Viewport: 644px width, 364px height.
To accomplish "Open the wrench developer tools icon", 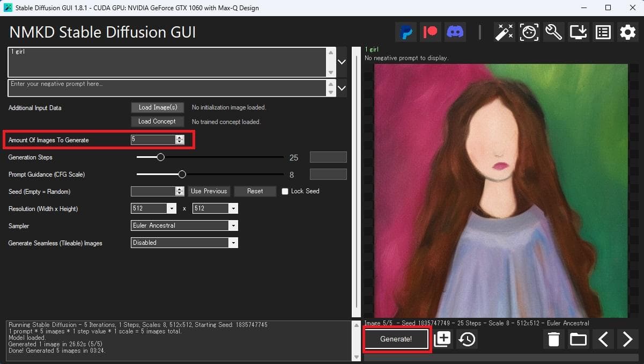I will 553,32.
